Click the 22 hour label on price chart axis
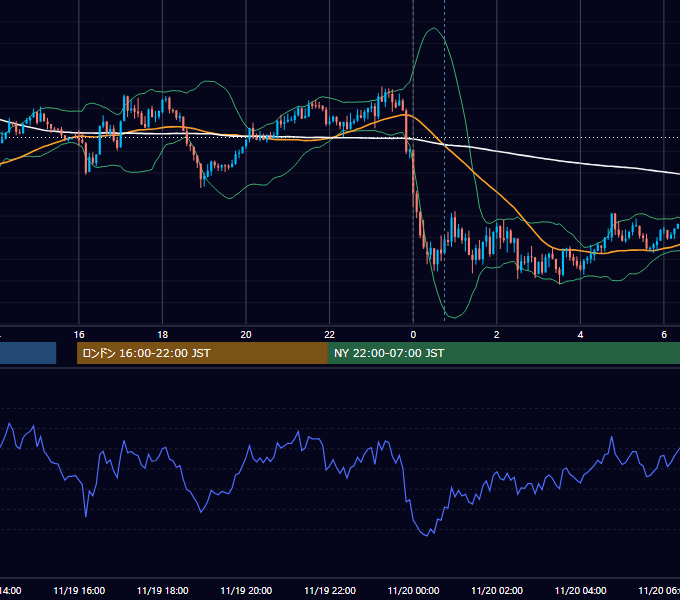This screenshot has height=600, width=680. [330, 335]
